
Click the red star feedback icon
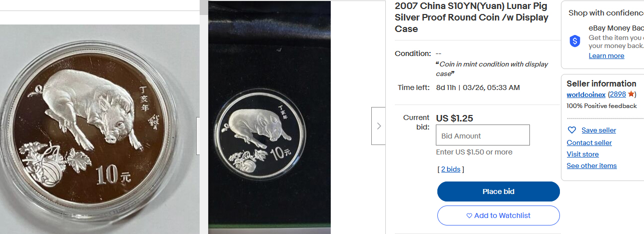631,94
